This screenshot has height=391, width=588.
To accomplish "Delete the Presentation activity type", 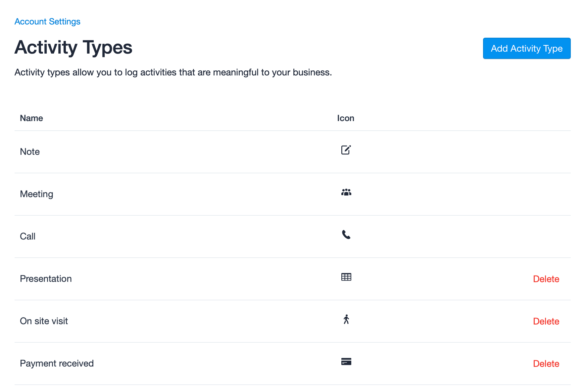I will pos(546,279).
